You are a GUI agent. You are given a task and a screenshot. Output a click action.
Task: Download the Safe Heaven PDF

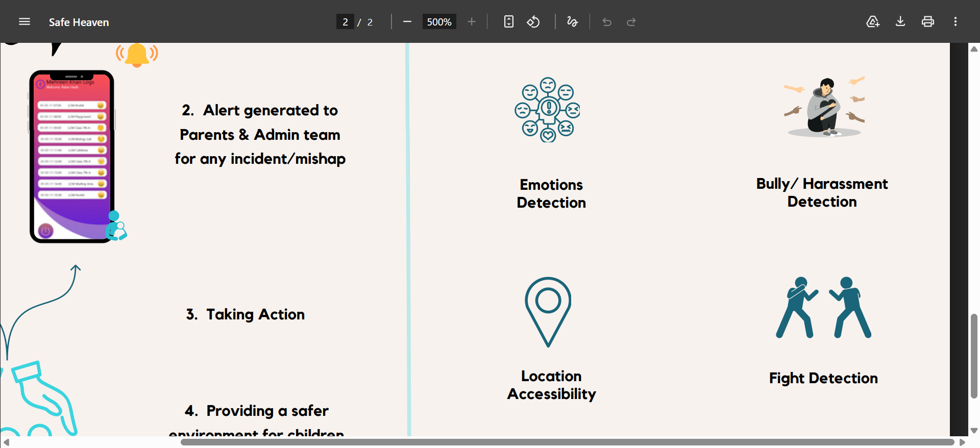tap(900, 22)
